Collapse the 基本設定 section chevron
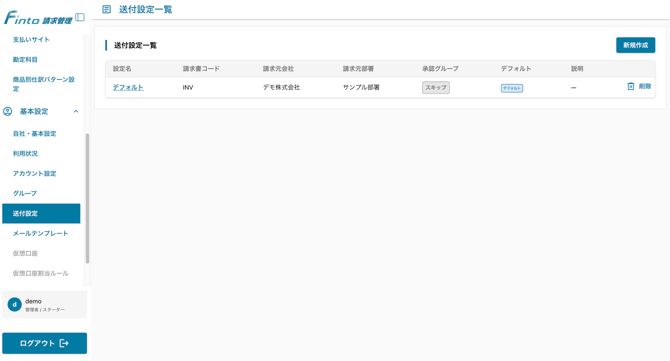670x361 pixels. (x=76, y=112)
